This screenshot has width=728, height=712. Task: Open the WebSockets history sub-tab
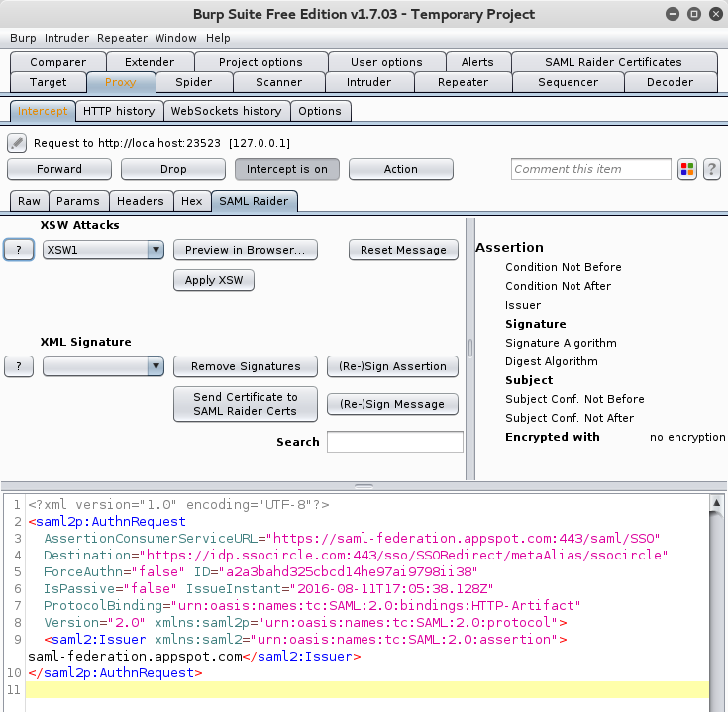click(226, 111)
